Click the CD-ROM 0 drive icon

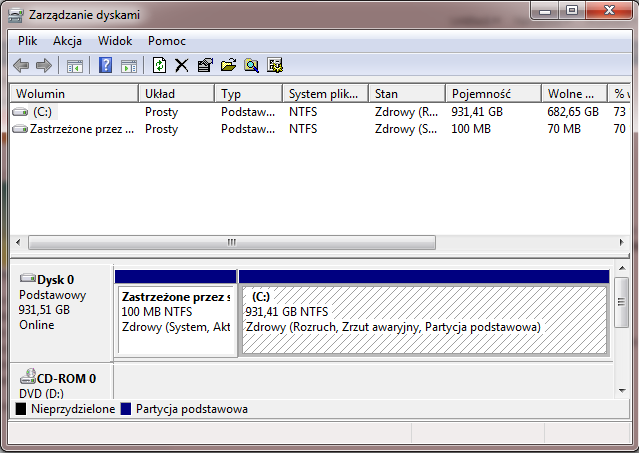pyautogui.click(x=28, y=376)
